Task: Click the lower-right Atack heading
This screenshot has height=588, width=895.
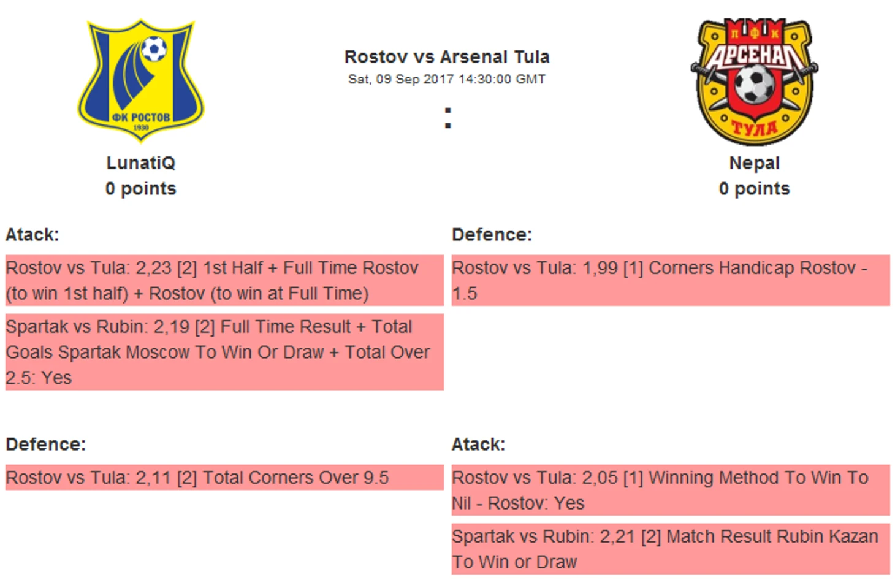Action: 478,445
